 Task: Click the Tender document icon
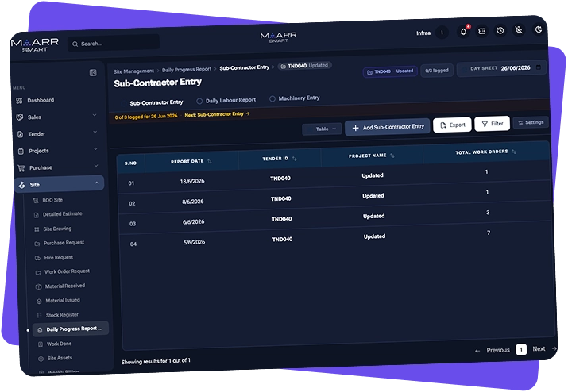21,134
